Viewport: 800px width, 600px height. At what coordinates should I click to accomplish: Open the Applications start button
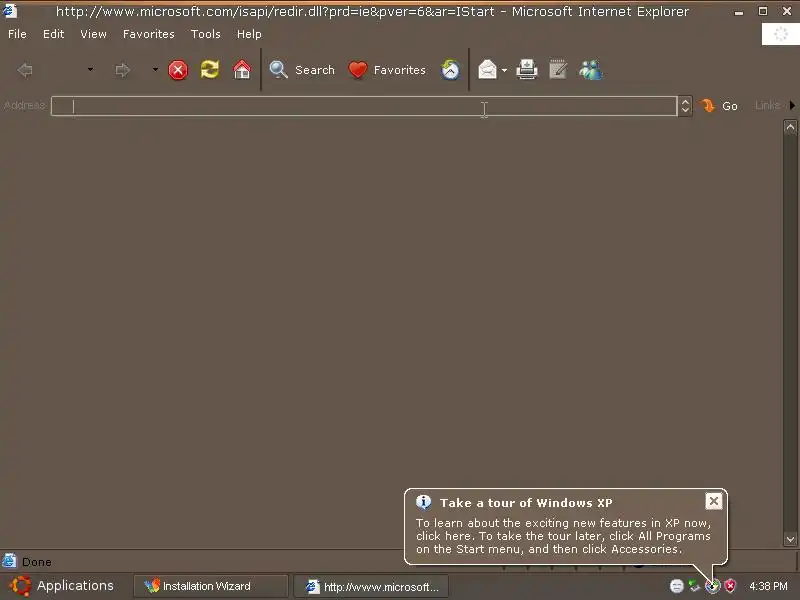tap(62, 586)
